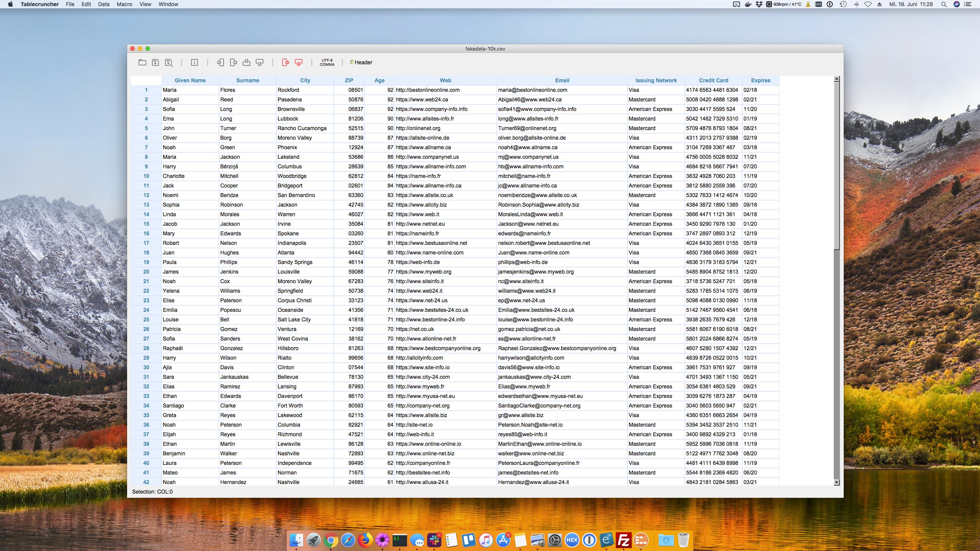Insert a row below icon
This screenshot has height=551, width=980.
260,62
